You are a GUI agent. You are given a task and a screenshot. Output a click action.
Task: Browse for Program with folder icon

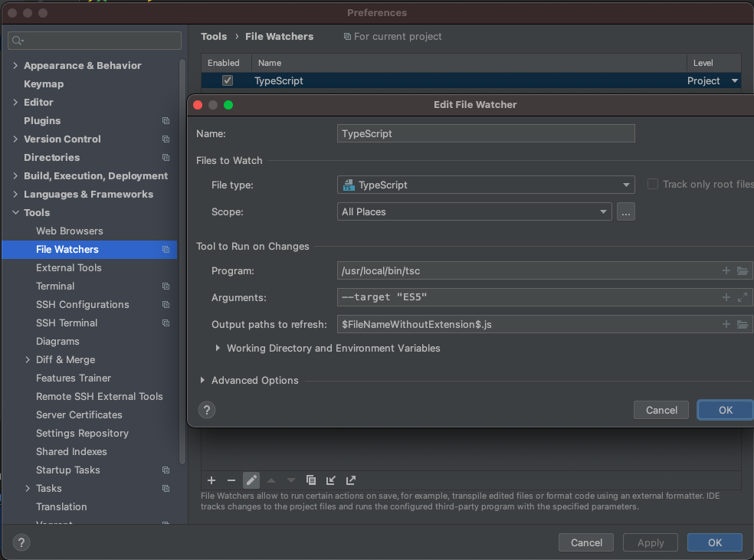click(x=743, y=270)
